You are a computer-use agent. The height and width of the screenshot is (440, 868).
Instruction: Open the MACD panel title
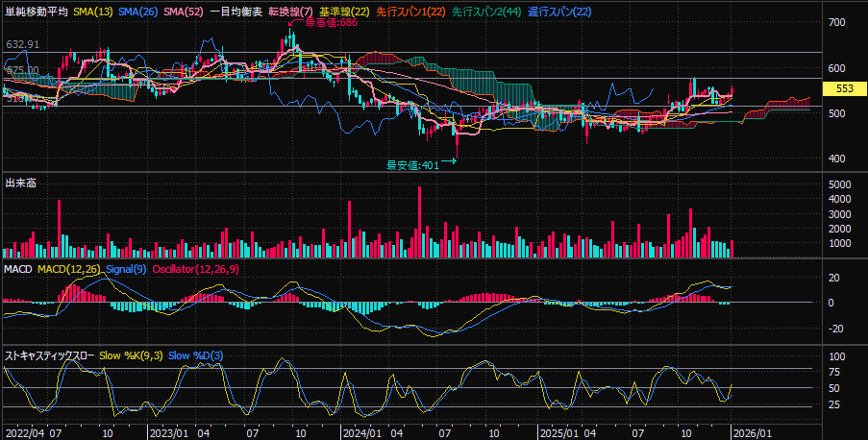(x=18, y=269)
